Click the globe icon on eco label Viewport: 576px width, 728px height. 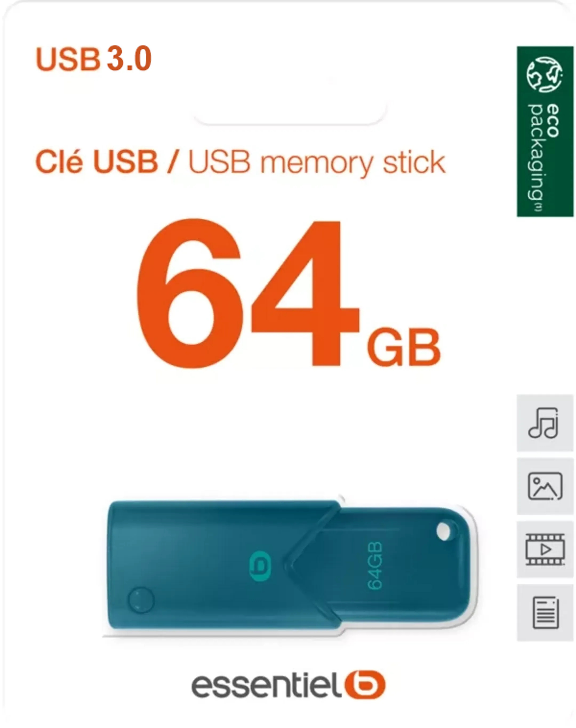click(545, 74)
